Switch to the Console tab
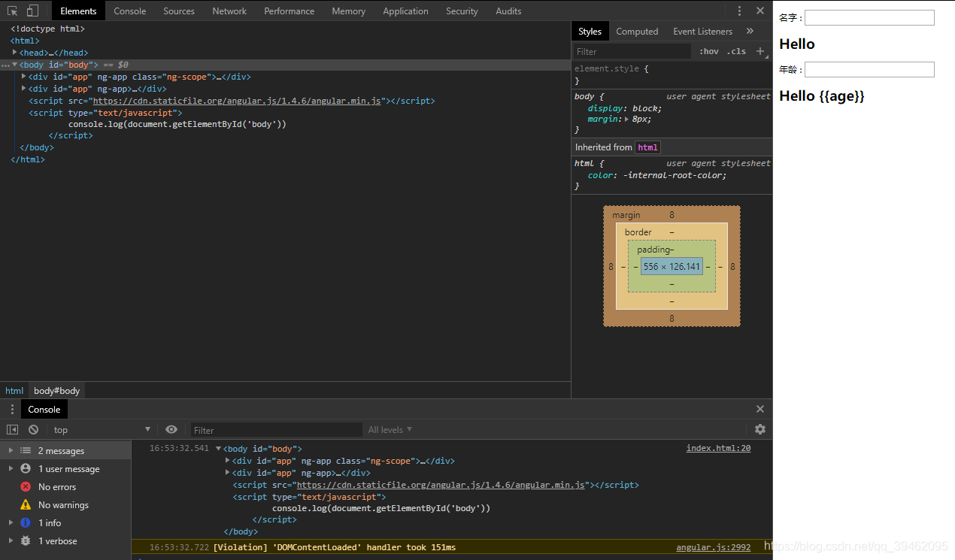955x560 pixels. click(129, 11)
